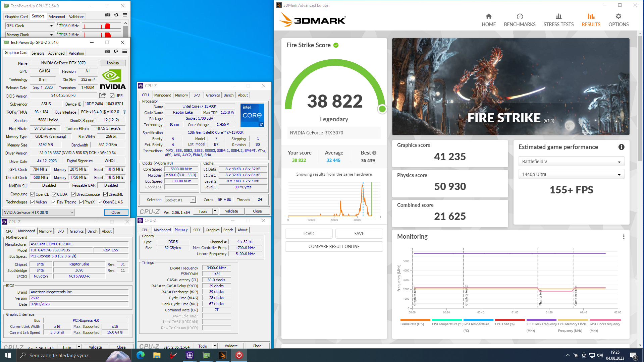This screenshot has width=644, height=362.
Task: Toggle the DirectML checkbox
Action: (105, 194)
